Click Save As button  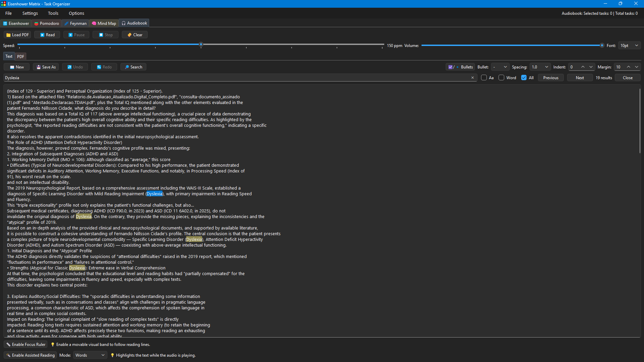(x=46, y=67)
